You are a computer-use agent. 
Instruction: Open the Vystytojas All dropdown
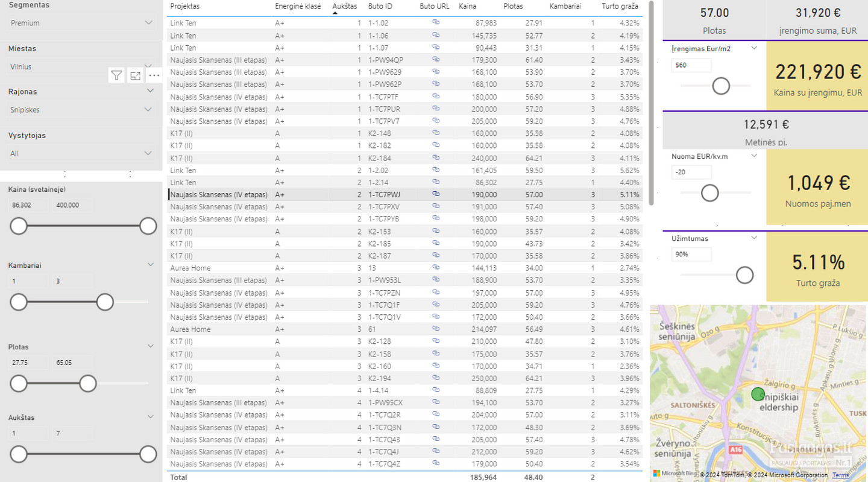[149, 153]
